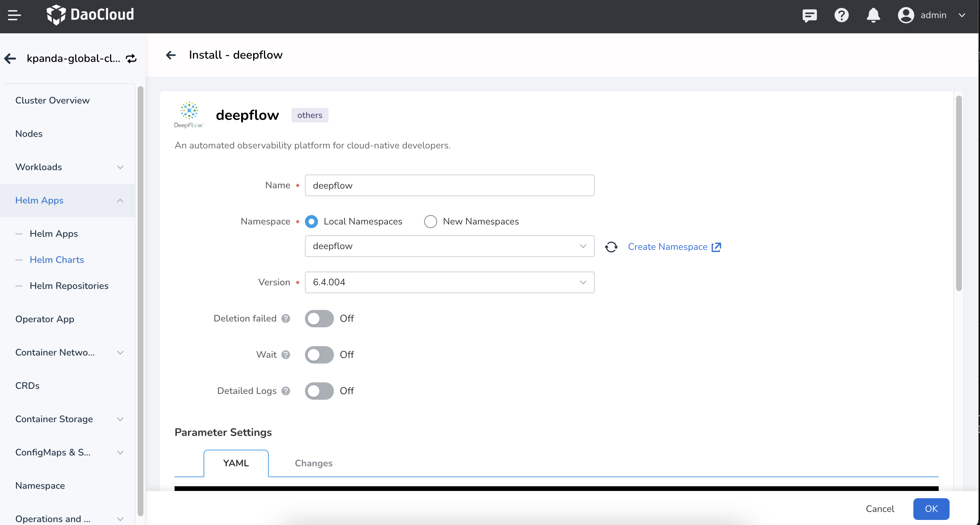Select the New Namespaces radio button
This screenshot has height=525, width=980.
click(430, 222)
